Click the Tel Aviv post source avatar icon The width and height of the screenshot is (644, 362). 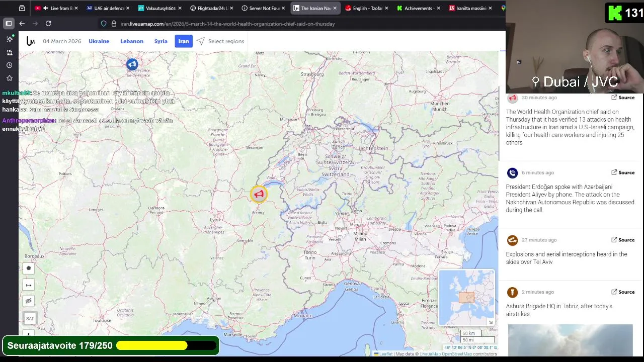coord(512,240)
